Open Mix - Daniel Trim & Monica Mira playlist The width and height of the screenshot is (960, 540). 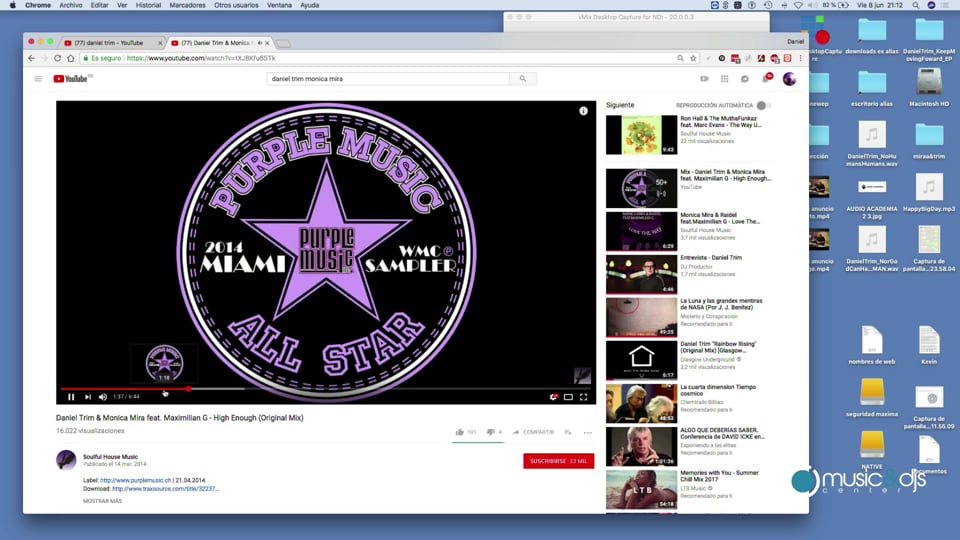click(641, 188)
